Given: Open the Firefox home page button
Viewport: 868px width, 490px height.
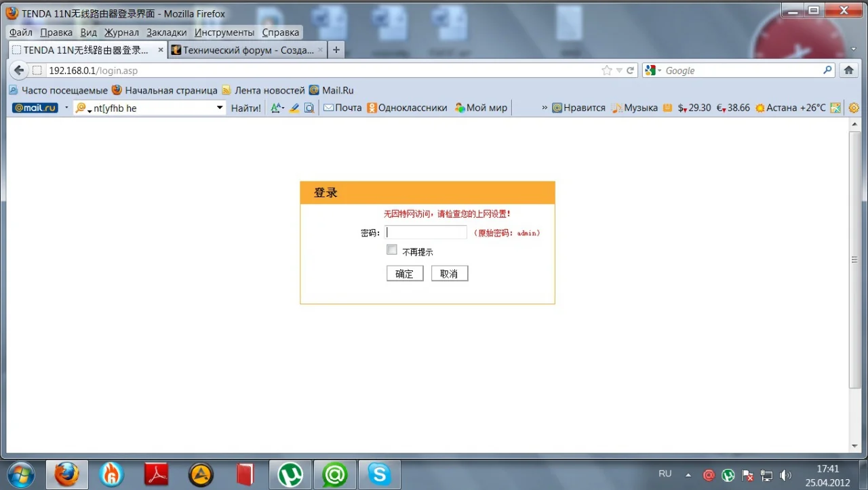Looking at the screenshot, I should [x=848, y=70].
